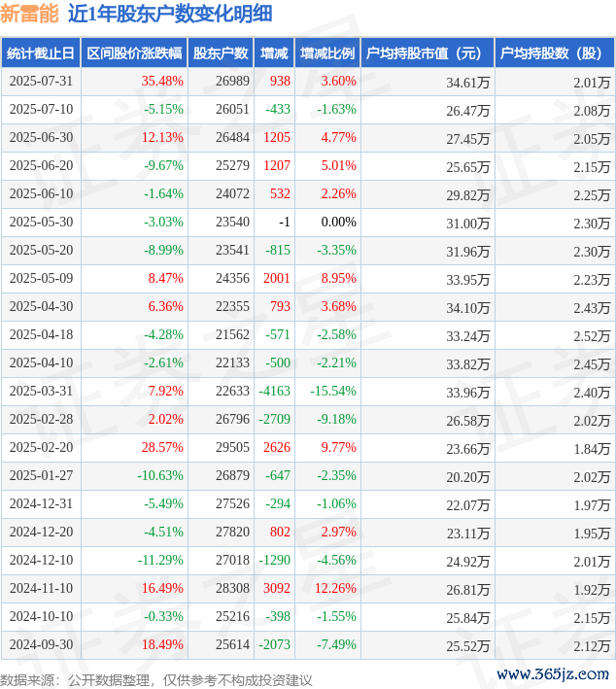Select the market value 22.07万
Image resolution: width=616 pixels, height=689 pixels.
click(x=468, y=504)
